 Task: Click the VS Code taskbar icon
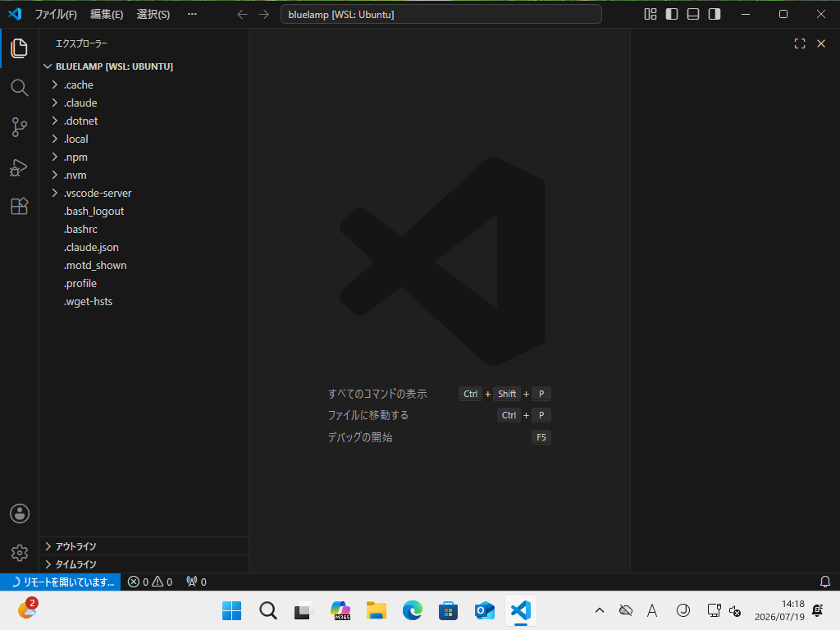pos(521,610)
